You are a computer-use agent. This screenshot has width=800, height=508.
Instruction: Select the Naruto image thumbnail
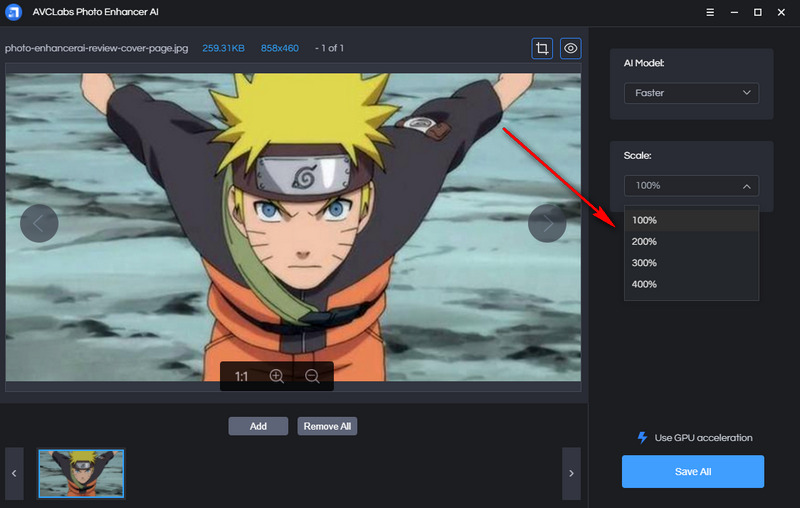[81, 473]
